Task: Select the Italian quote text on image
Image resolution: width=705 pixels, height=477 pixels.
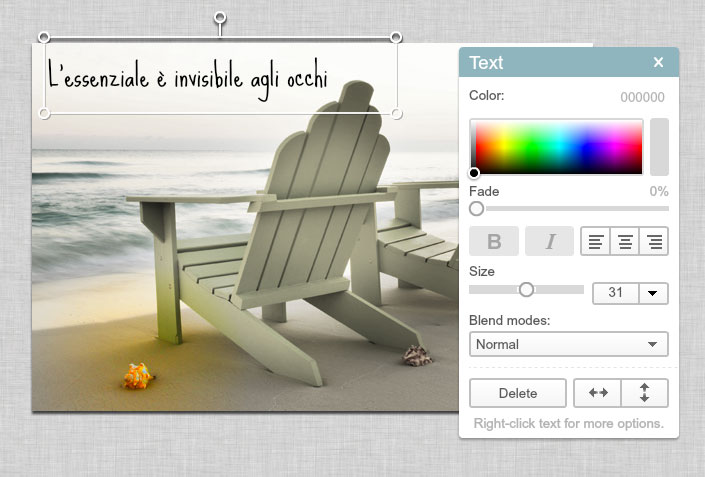Action: point(188,76)
